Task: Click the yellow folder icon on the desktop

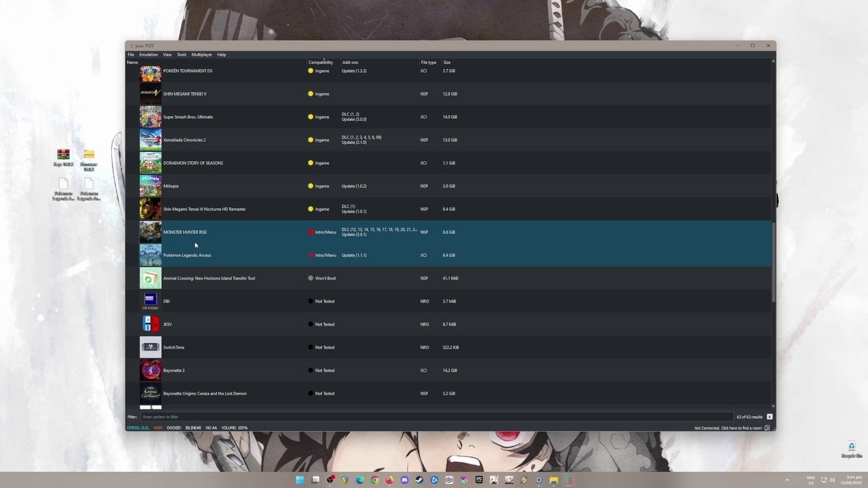Action: pos(89,155)
